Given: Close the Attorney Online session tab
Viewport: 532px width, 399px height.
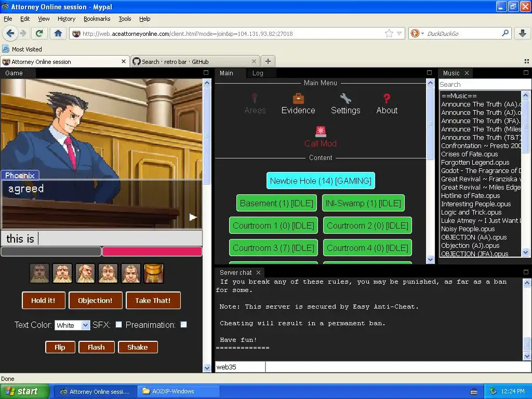Looking at the screenshot, I should [x=124, y=61].
